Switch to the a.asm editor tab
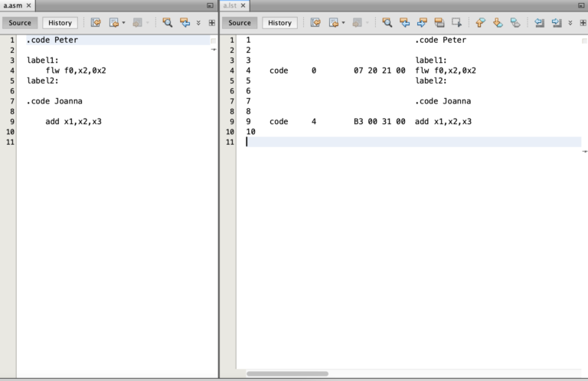The image size is (588, 381). coord(13,5)
